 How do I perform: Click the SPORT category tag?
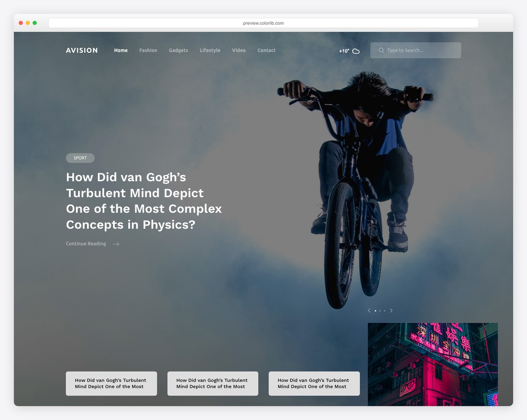(x=80, y=158)
